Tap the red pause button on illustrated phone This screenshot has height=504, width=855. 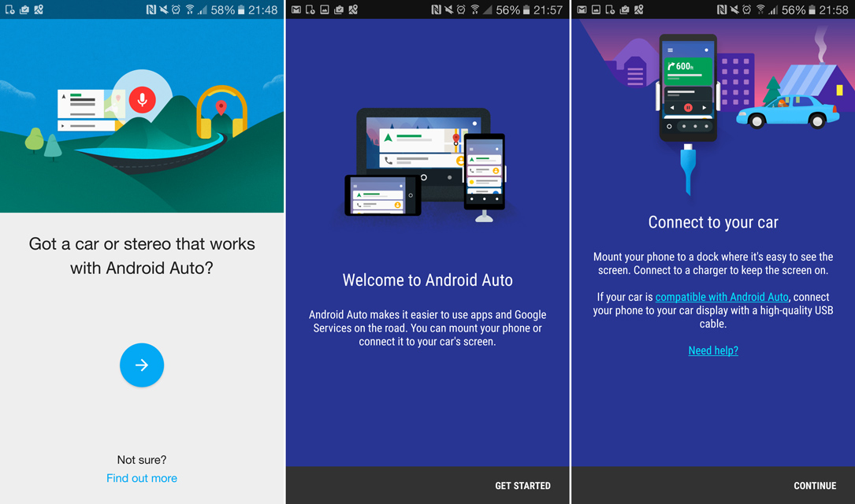(688, 107)
